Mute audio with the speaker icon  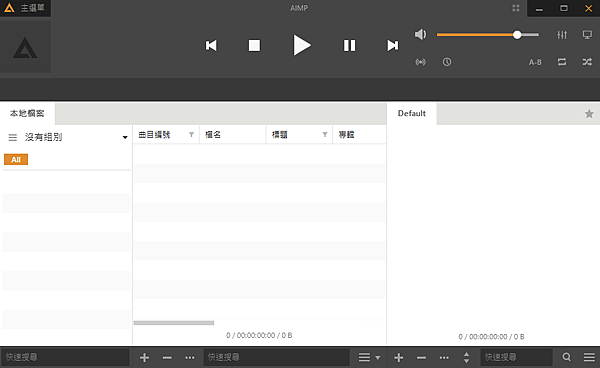coord(420,34)
